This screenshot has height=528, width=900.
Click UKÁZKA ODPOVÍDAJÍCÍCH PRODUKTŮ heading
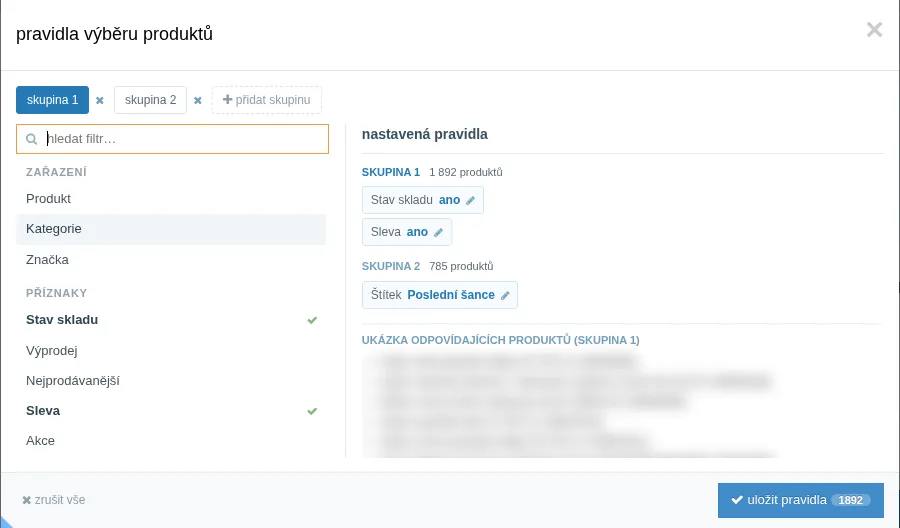[501, 340]
